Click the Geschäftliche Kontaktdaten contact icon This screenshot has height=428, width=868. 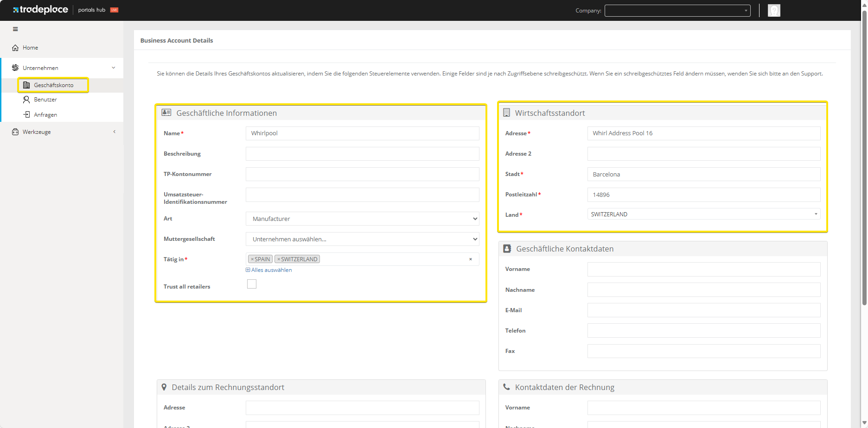coord(507,249)
